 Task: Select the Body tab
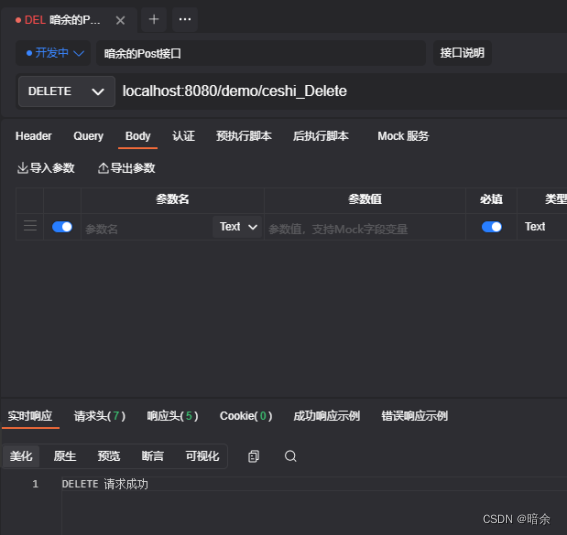point(138,136)
